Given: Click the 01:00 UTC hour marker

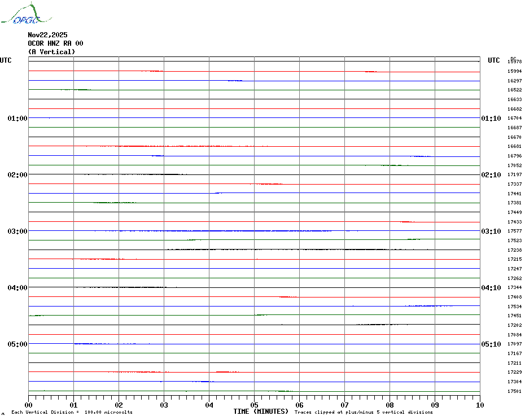Looking at the screenshot, I should [x=17, y=119].
